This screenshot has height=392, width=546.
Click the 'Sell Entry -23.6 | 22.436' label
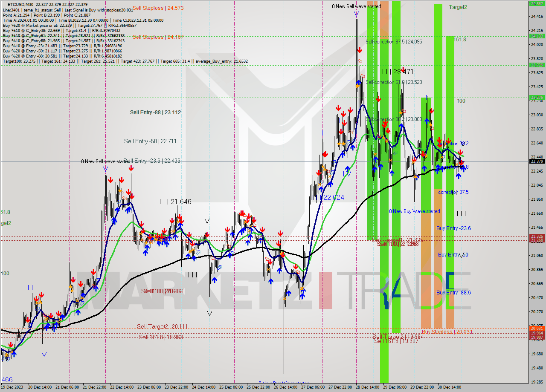tap(152, 161)
